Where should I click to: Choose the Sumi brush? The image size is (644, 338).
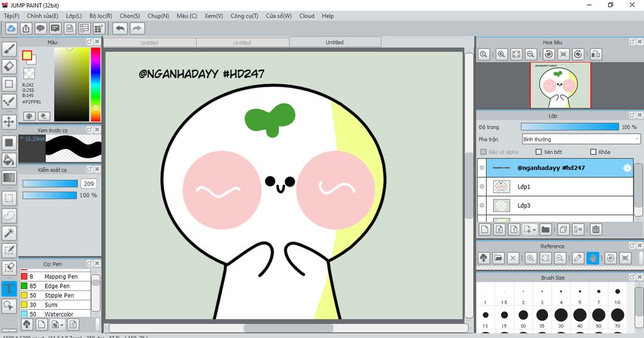(x=55, y=305)
